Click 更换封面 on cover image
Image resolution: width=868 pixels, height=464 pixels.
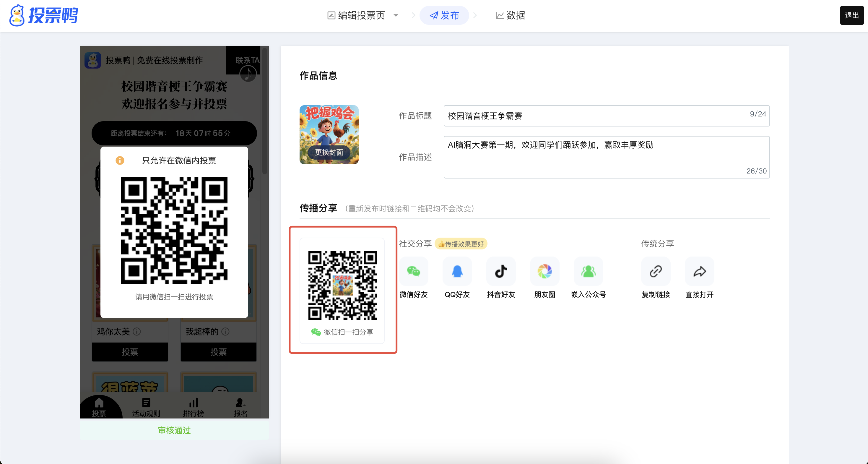[x=329, y=152]
